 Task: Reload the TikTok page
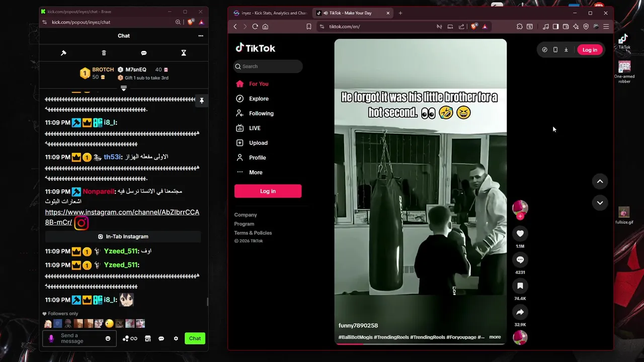[255, 27]
